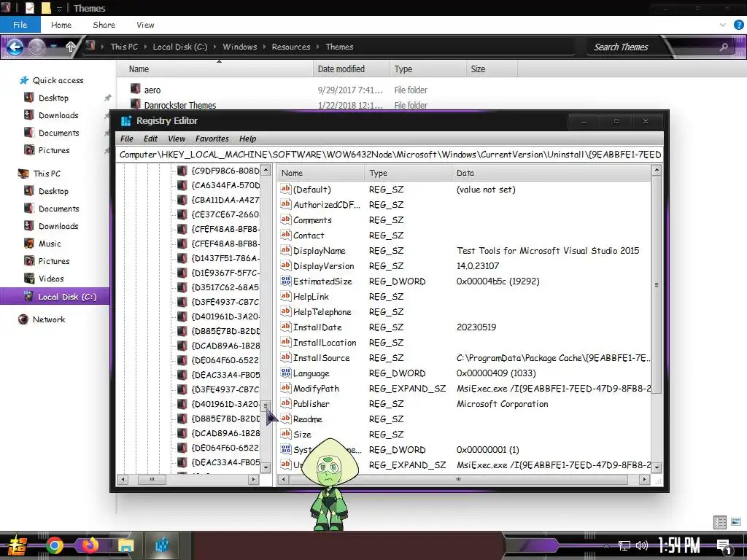The height and width of the screenshot is (560, 747).
Task: Sort by Date modified column header
Action: coord(351,69)
